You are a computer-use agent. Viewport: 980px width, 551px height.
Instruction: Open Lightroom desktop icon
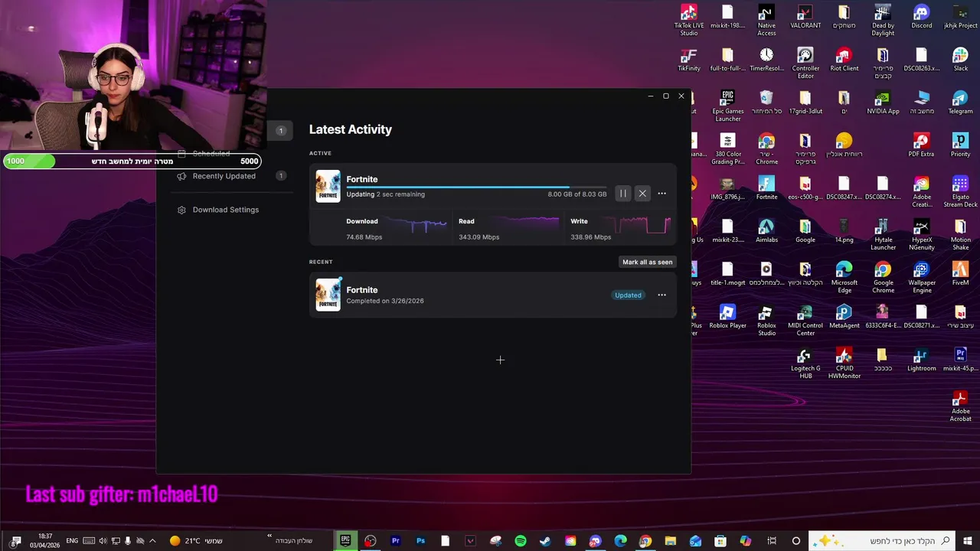922,360
